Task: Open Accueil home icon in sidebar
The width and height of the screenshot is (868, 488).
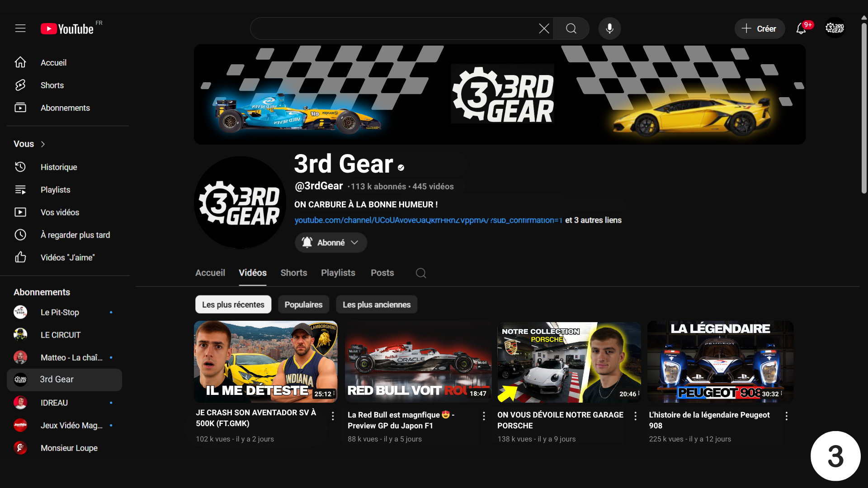Action: tap(20, 62)
